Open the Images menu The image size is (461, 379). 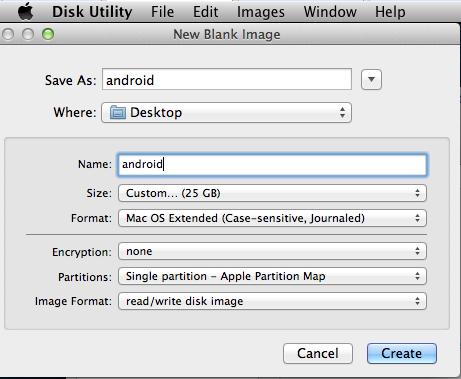[x=261, y=12]
